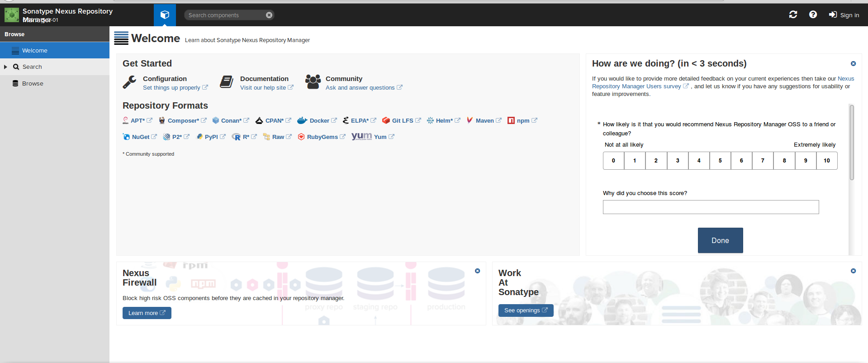The image size is (868, 363).
Task: Submit survey with Done button
Action: click(x=720, y=240)
